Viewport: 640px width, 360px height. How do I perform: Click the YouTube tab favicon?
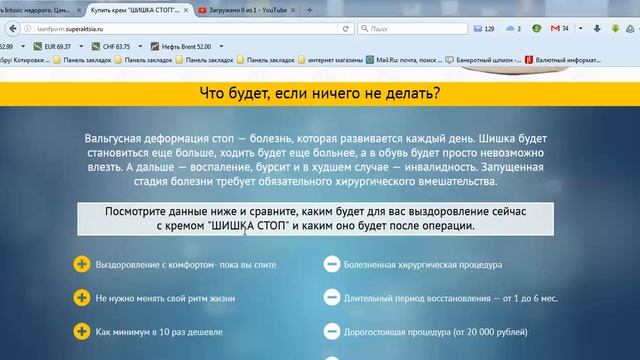(x=202, y=10)
